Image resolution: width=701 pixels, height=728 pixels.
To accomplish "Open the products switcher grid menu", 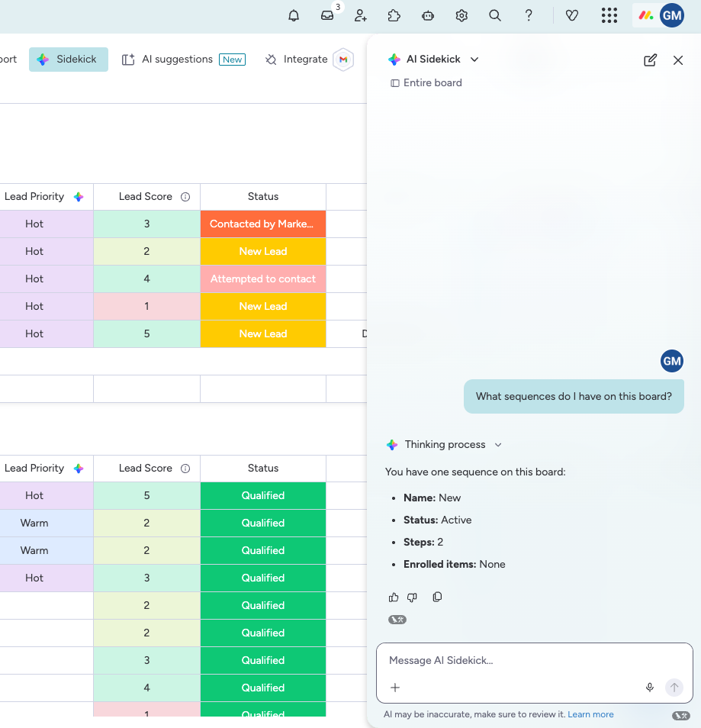I will [609, 15].
